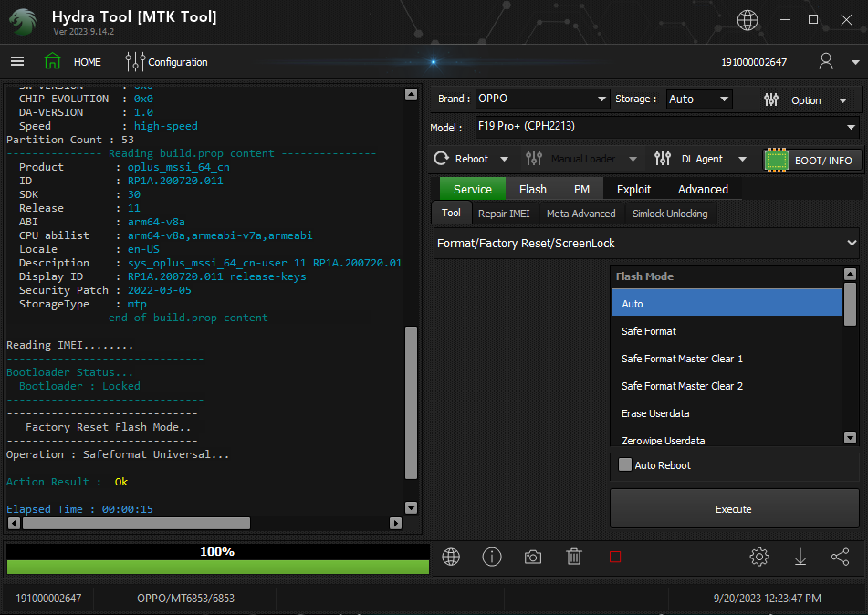Click the download arrow icon
Screen dimensions: 868x615
click(800, 557)
